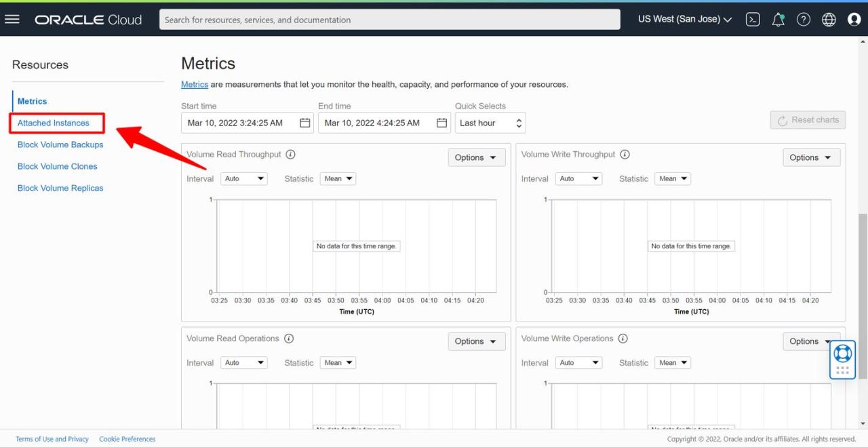Open Block Volume Replicas in Resources

point(60,188)
